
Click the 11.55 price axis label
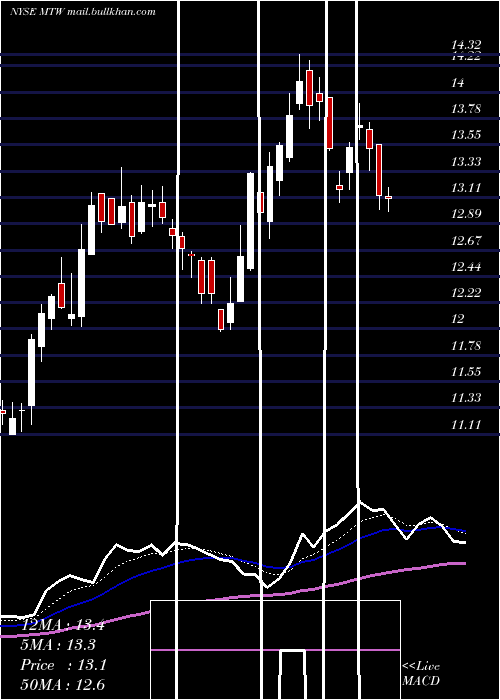click(x=466, y=371)
